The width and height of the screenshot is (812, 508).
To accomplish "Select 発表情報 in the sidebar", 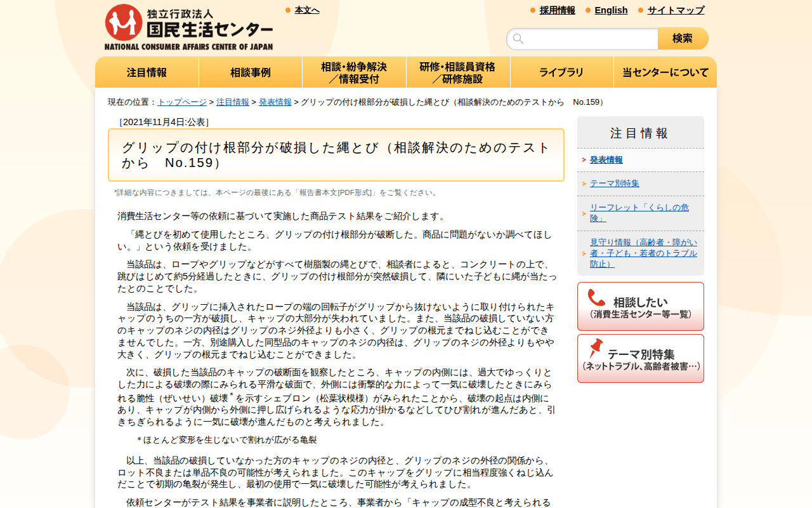I will coord(606,160).
